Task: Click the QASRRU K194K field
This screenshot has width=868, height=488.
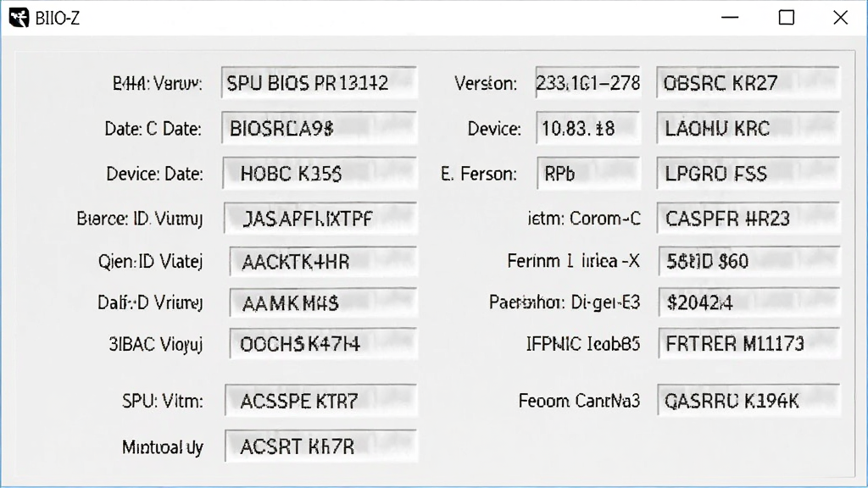Action: (x=748, y=400)
